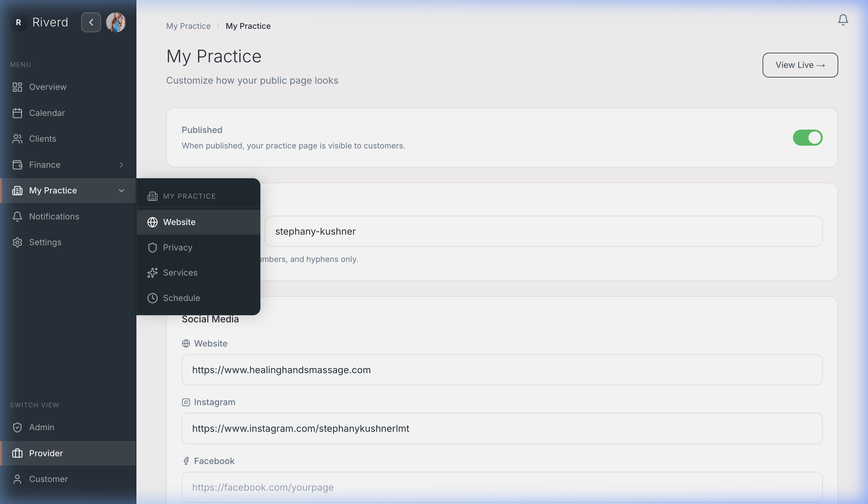Select Privacy in My Practice submenu

(177, 247)
